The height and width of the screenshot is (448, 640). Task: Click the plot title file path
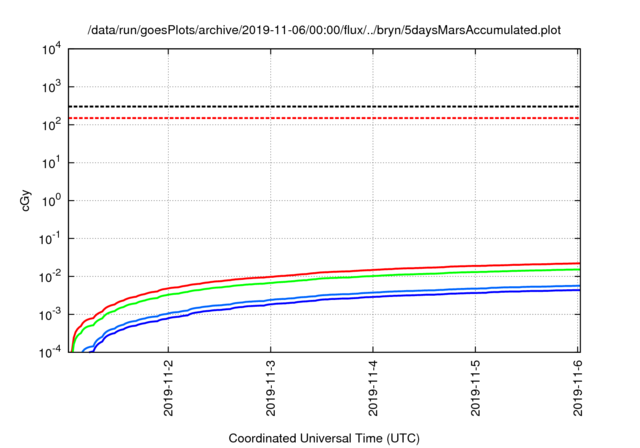coord(324,30)
